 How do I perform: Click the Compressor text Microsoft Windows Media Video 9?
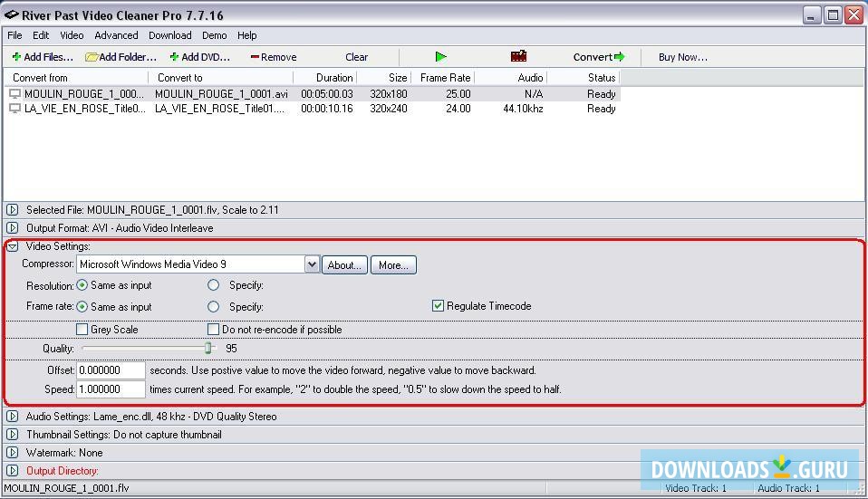click(153, 264)
